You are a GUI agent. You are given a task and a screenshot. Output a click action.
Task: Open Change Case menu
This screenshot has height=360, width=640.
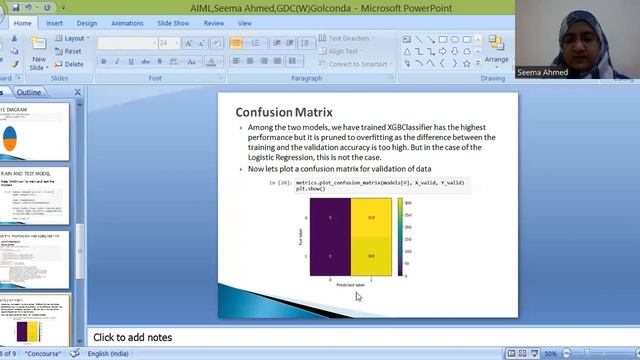click(x=191, y=62)
